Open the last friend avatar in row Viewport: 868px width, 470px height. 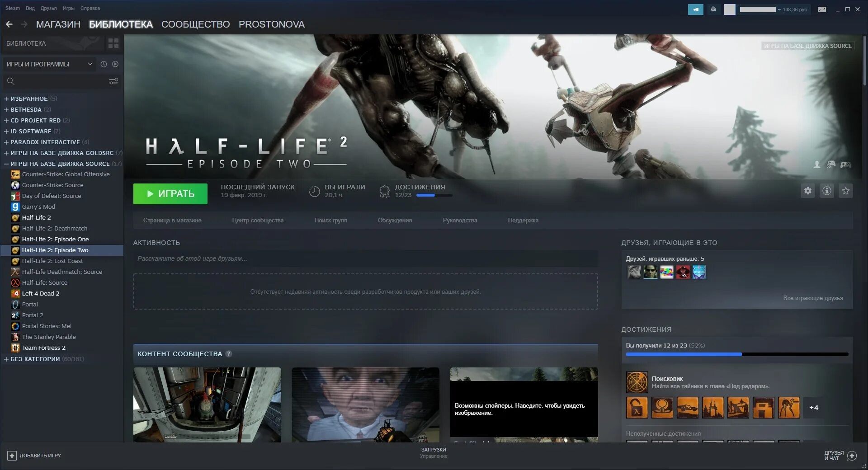(x=699, y=272)
